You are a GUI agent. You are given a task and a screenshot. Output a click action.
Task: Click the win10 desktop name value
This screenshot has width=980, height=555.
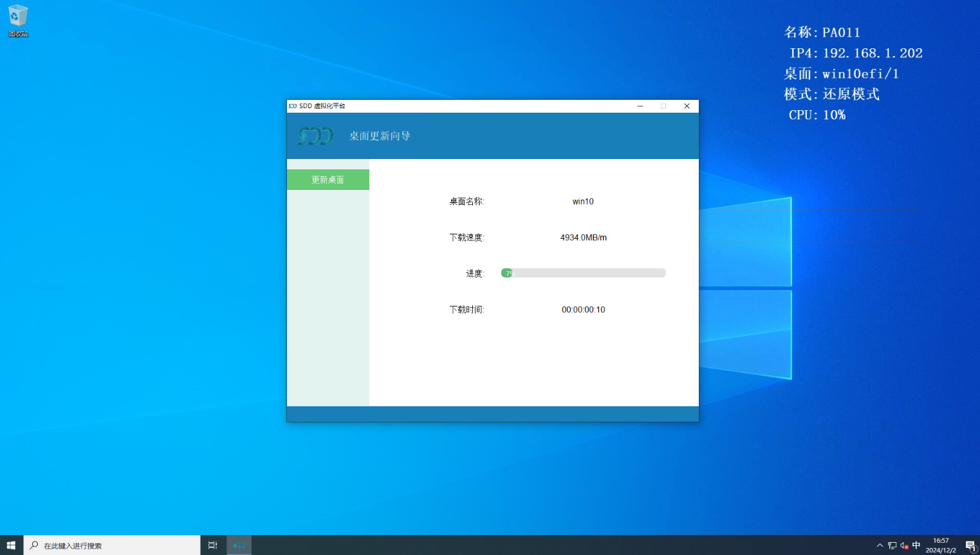[583, 202]
